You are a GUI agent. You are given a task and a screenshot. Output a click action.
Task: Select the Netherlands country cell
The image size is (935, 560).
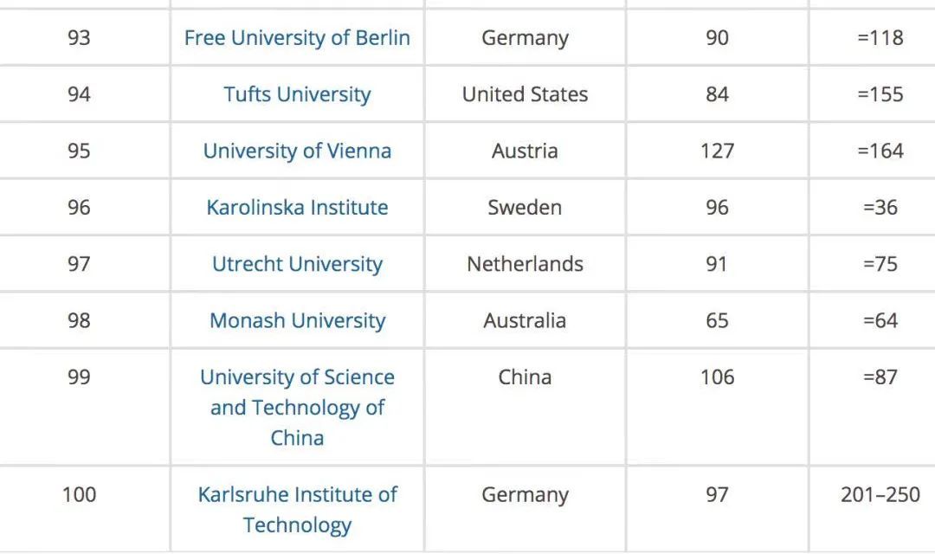click(525, 264)
